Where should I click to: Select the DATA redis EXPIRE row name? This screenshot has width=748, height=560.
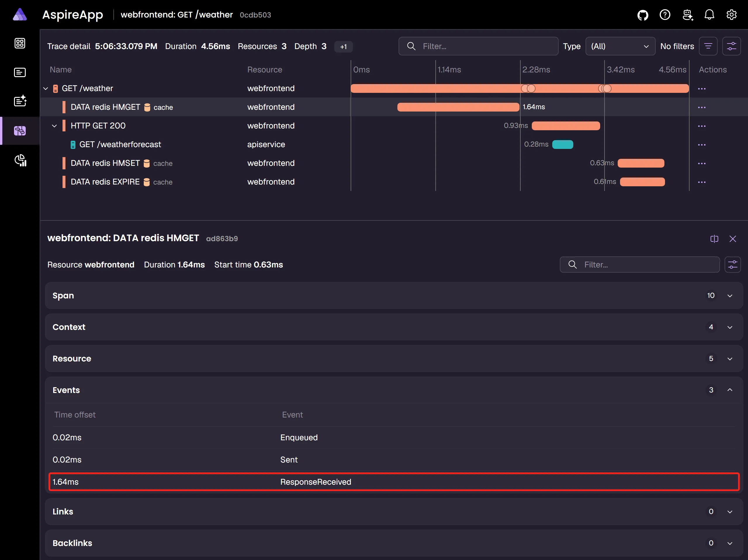[x=105, y=182]
